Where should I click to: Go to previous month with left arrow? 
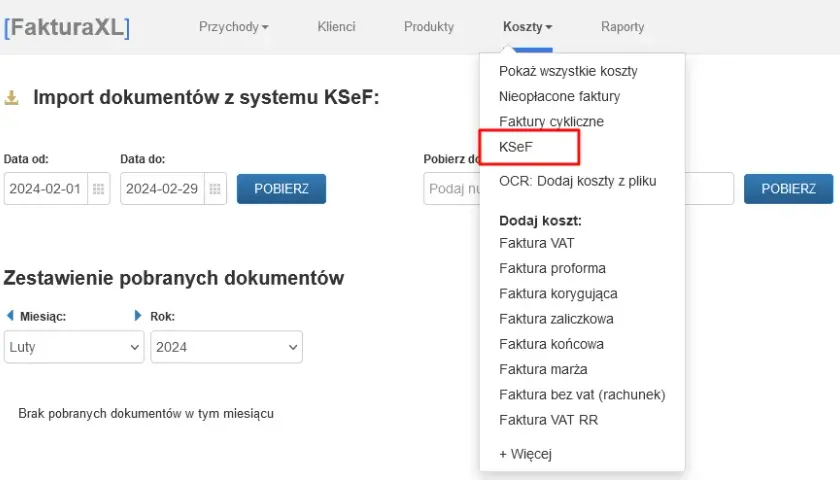[x=10, y=316]
